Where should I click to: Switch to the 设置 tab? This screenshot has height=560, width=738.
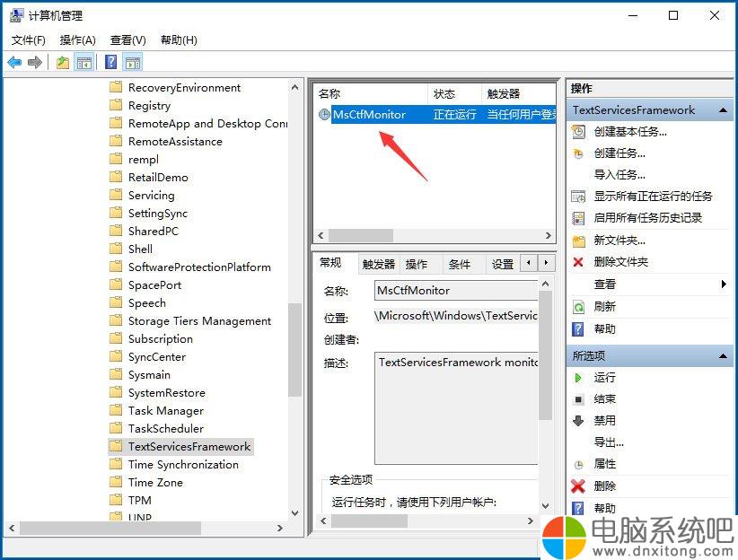tap(502, 264)
